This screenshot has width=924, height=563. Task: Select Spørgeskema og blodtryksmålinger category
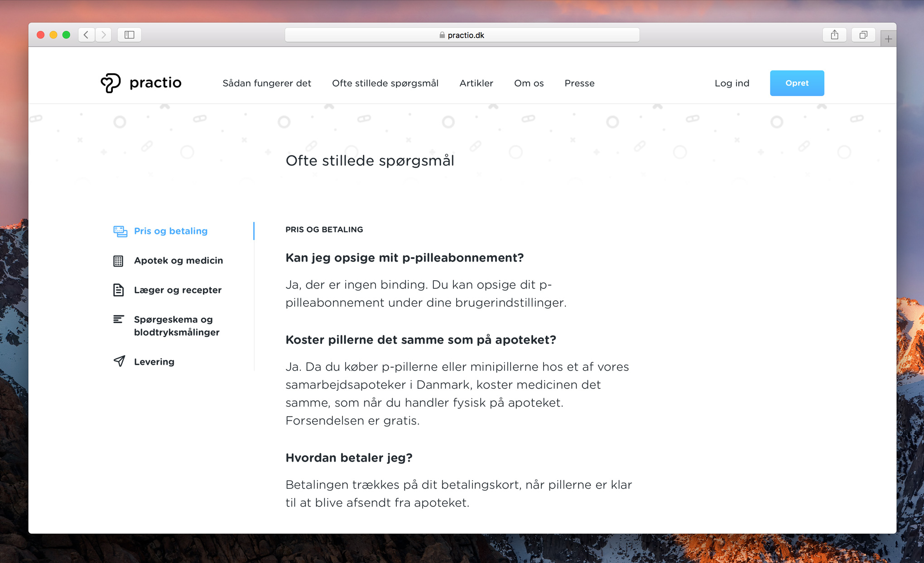pyautogui.click(x=177, y=326)
